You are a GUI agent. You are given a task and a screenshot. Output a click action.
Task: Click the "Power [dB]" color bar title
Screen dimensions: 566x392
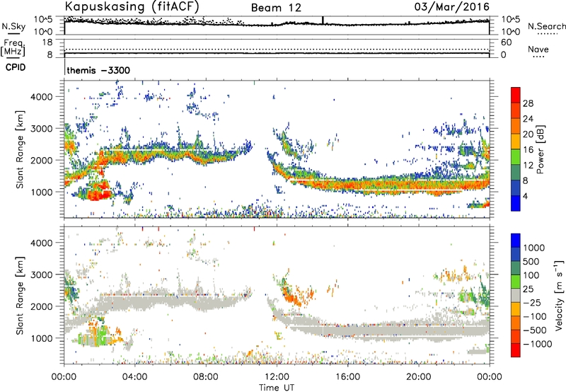[x=540, y=149]
